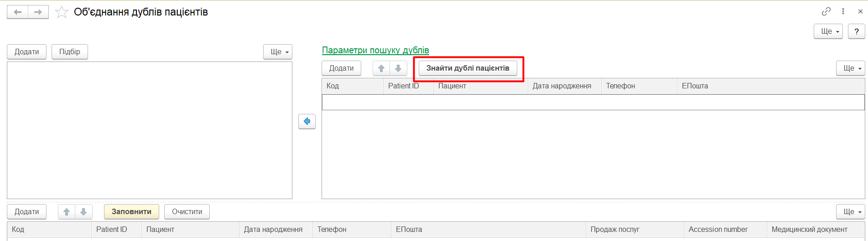Screen dimensions: 868x241
Task: Sort by Дата народження column in bottom table
Action: (x=273, y=230)
